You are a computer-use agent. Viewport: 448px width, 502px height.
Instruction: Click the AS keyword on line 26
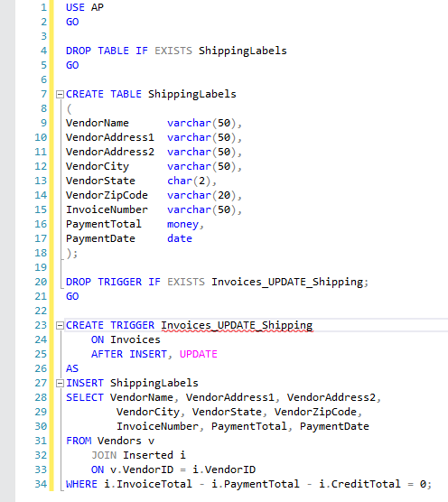click(72, 368)
